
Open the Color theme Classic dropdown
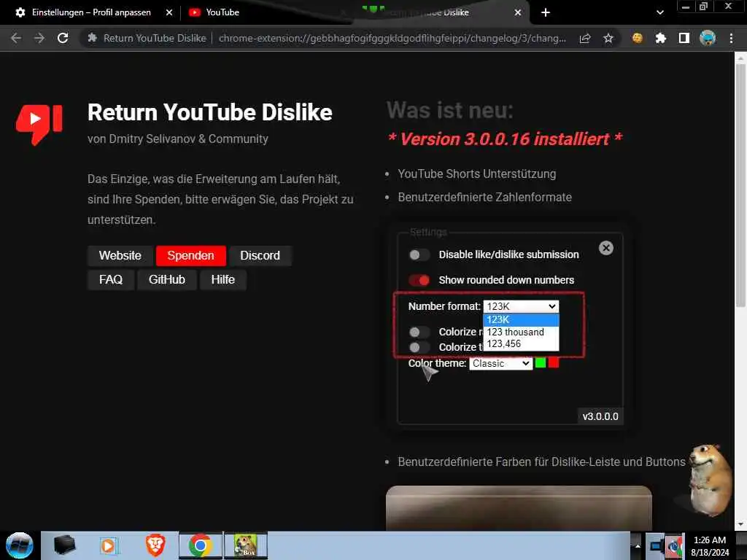500,363
